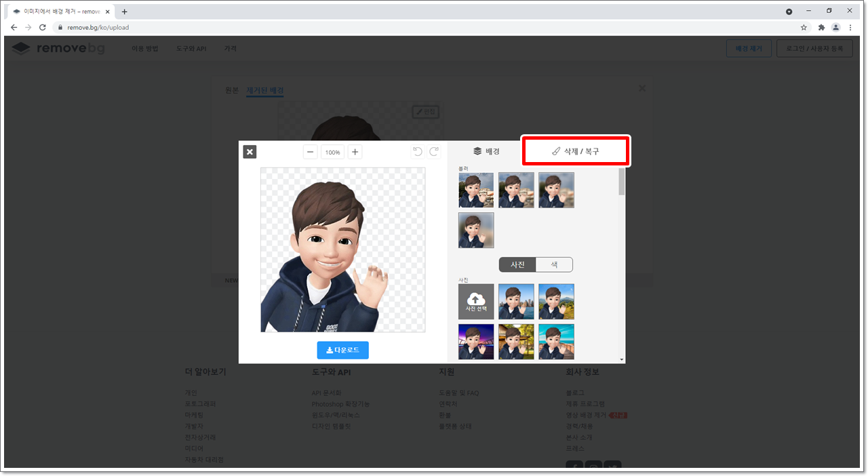Open the 경력/채용 footer link
The width and height of the screenshot is (868, 476).
pos(579,426)
